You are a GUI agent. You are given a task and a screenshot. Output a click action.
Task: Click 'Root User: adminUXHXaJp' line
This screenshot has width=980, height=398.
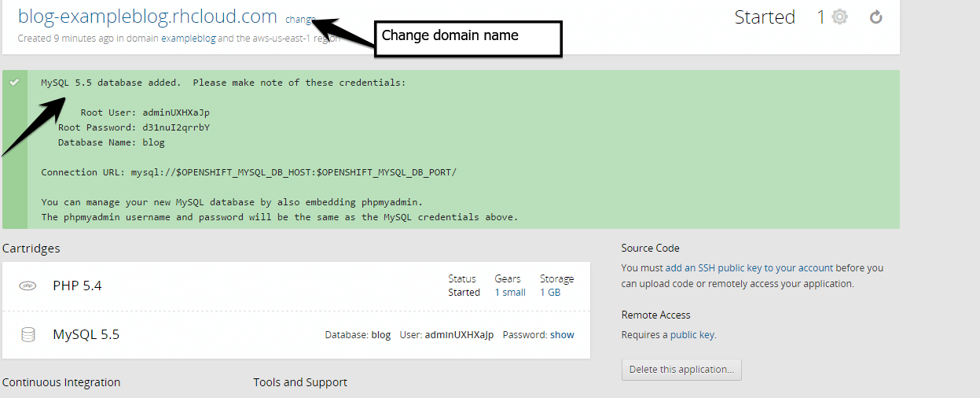pyautogui.click(x=145, y=112)
